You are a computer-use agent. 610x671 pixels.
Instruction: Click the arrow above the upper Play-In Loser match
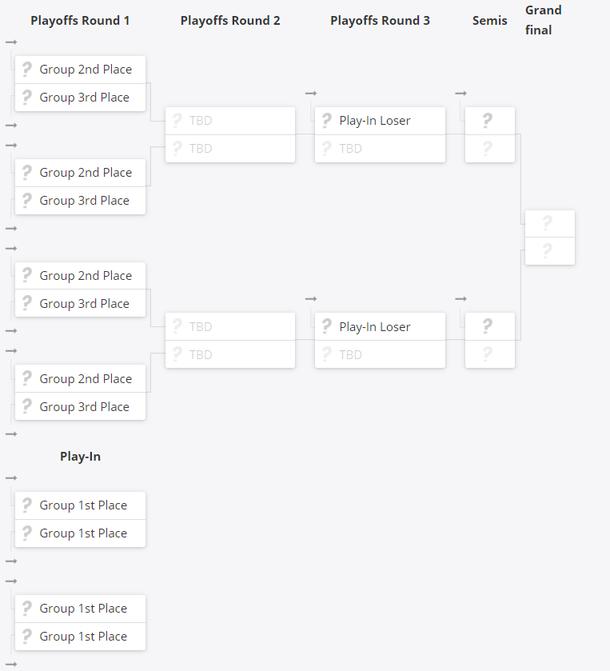point(311,93)
